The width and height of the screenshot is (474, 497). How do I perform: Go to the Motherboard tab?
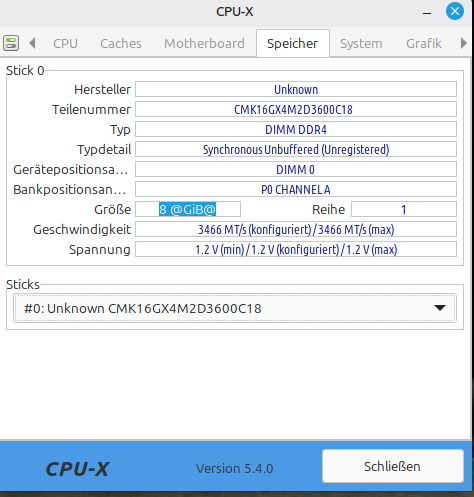point(204,43)
